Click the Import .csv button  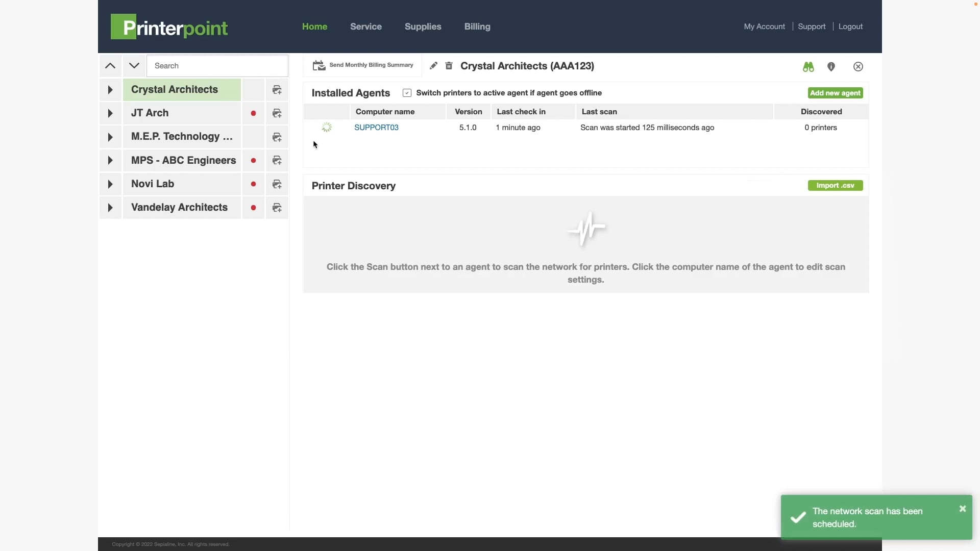(835, 185)
